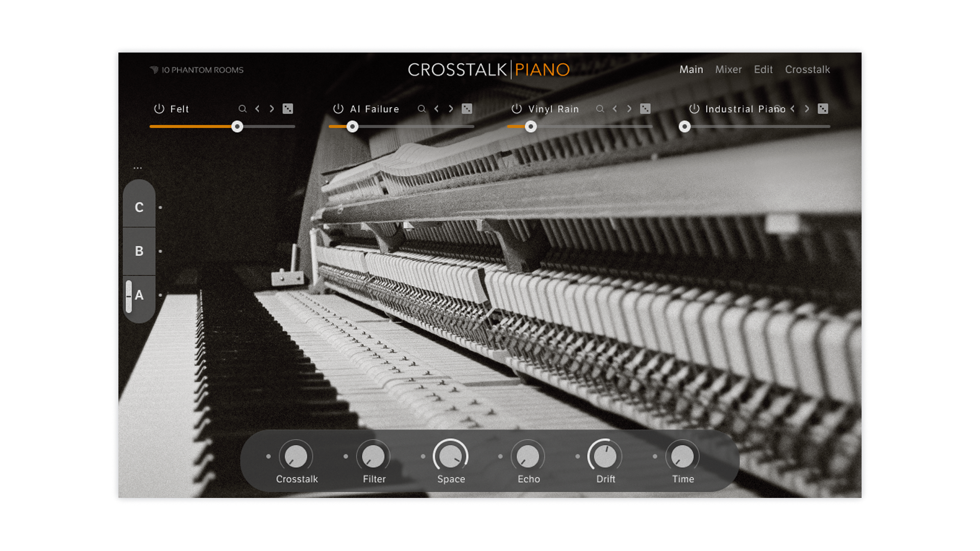The image size is (980, 551).
Task: Randomize Industrial Piano layer with dice icon
Action: click(823, 109)
